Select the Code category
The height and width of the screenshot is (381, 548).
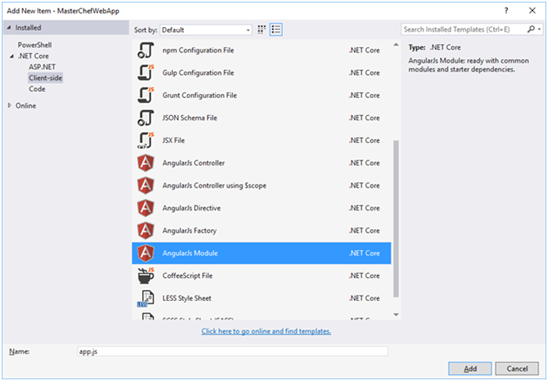coord(37,89)
